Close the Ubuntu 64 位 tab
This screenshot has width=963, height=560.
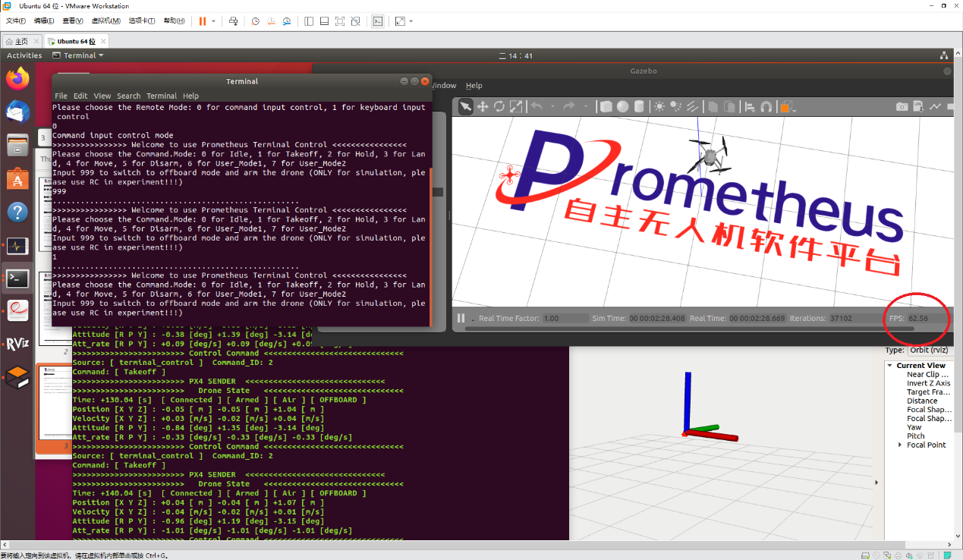point(102,41)
